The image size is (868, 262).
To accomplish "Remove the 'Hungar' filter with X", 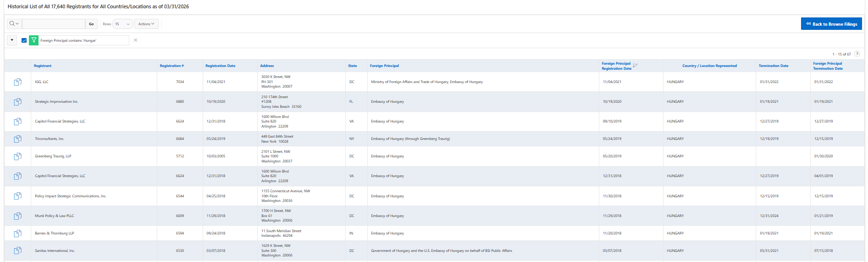I will (135, 40).
